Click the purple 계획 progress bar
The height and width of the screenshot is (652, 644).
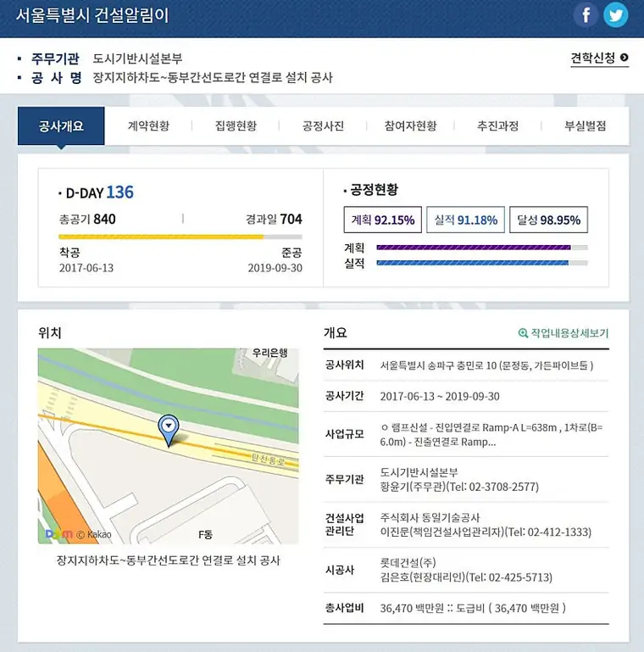[x=482, y=248]
